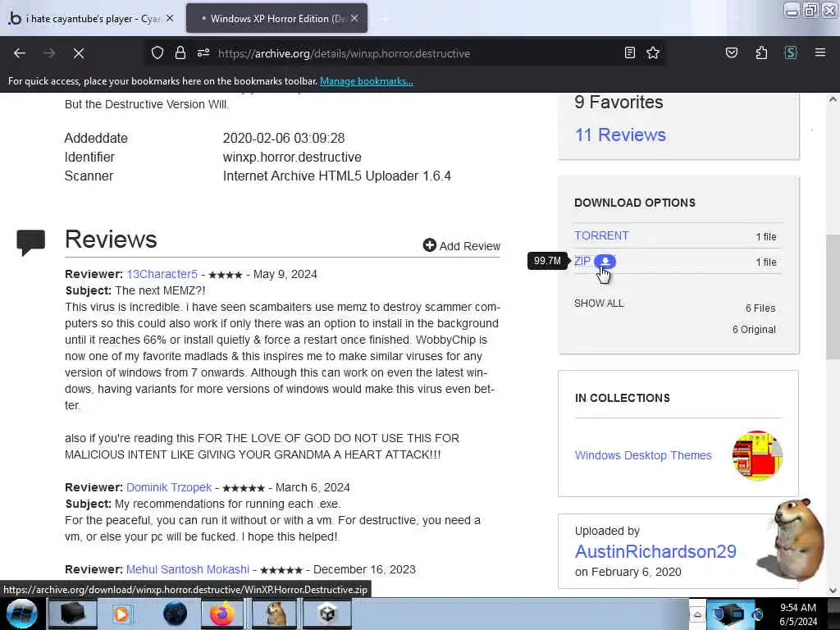
Task: Go back using the browser back arrow
Action: (x=20, y=53)
